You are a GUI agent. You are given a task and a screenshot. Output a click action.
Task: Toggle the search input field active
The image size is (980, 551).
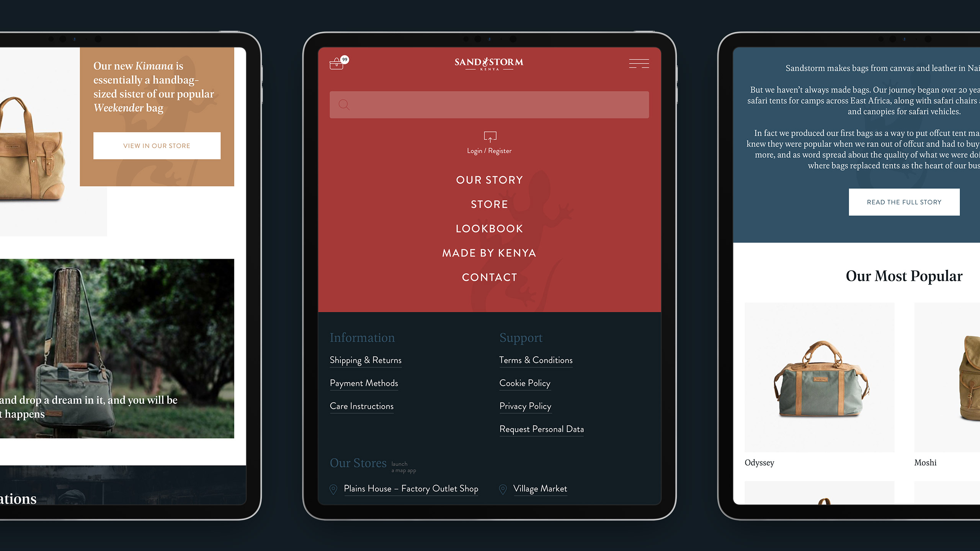[x=490, y=105]
